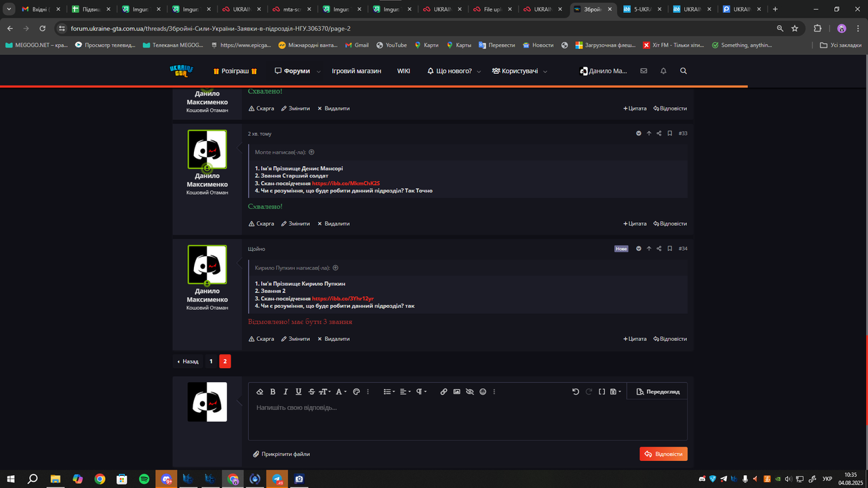
Task: Expand the Monte quote source arrow
Action: 311,152
